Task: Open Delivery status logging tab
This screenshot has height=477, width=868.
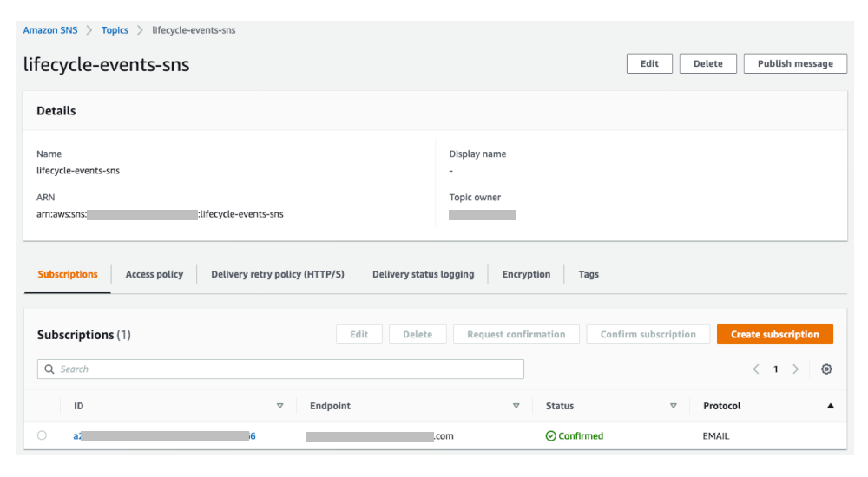Action: click(x=424, y=274)
